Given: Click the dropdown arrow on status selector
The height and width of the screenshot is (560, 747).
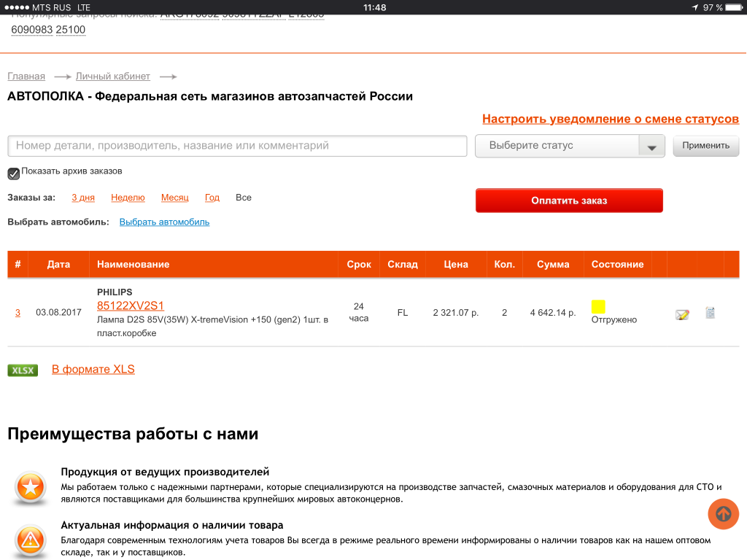Looking at the screenshot, I should [651, 147].
